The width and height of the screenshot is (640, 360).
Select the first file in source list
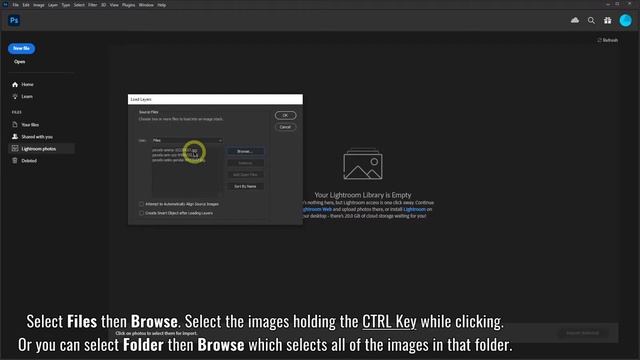(x=175, y=150)
